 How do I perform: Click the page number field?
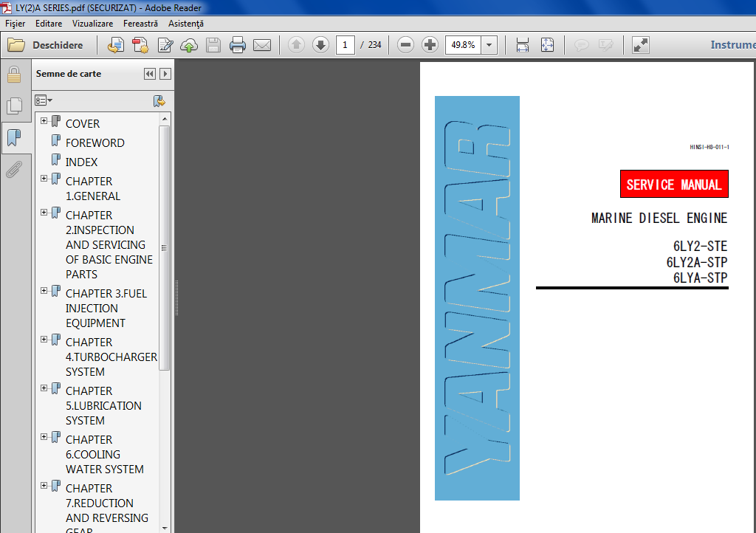click(346, 45)
